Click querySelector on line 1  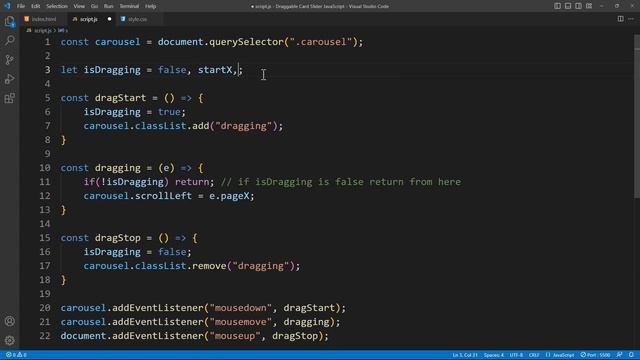pos(246,42)
